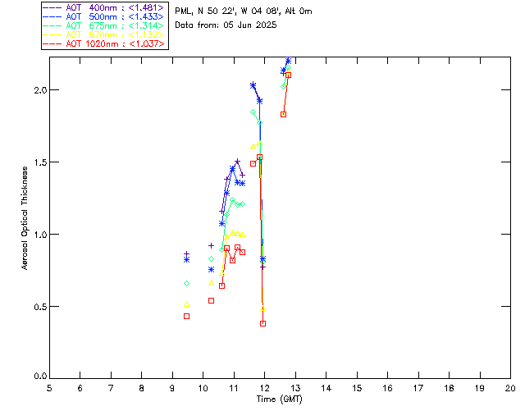
Task: Click the x-axis tick label '8'
Action: coord(142,388)
